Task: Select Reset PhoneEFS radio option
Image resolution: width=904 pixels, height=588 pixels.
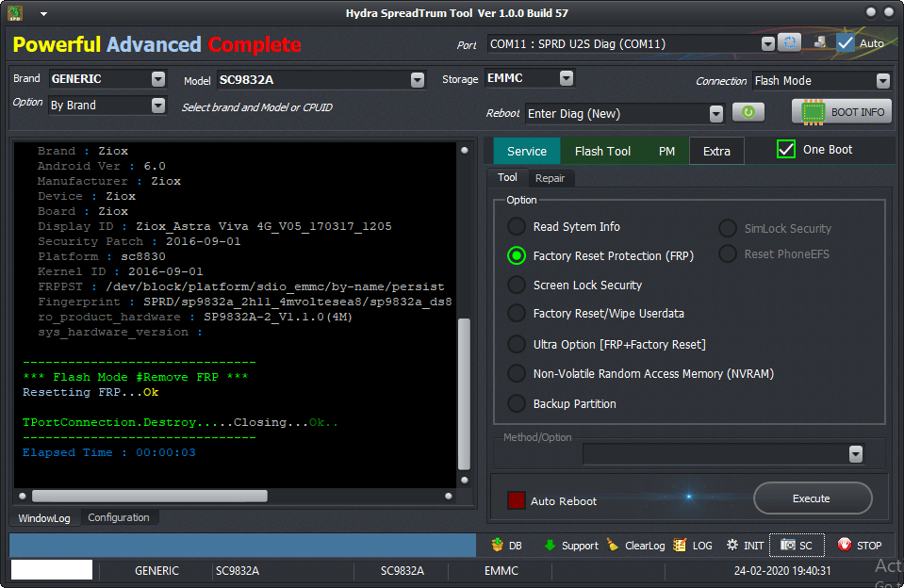Action: coord(728,253)
